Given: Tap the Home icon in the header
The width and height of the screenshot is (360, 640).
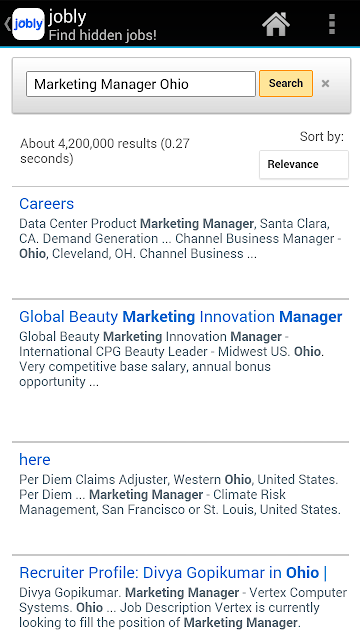Looking at the screenshot, I should click(x=276, y=24).
